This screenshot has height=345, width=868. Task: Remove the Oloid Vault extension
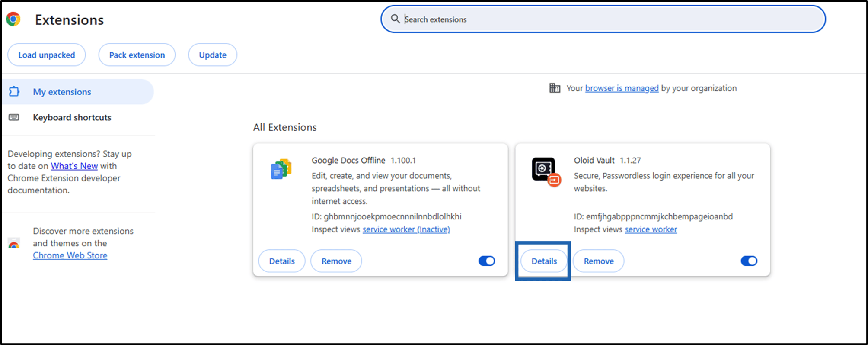tap(599, 261)
